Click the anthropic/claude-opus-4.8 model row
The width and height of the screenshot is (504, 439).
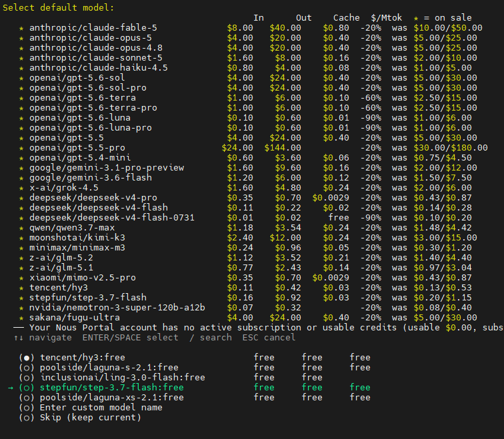(247, 48)
